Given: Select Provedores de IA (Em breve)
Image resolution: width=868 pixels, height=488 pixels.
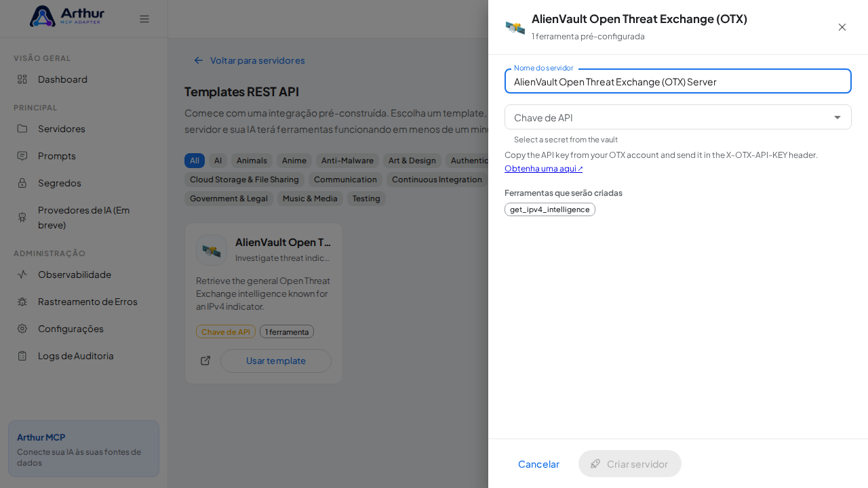Looking at the screenshot, I should coord(84,218).
